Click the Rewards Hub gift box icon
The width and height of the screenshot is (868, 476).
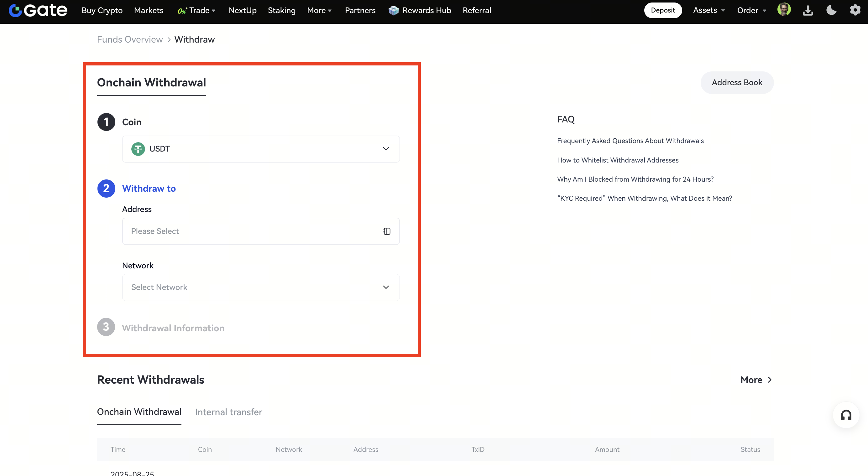point(393,10)
